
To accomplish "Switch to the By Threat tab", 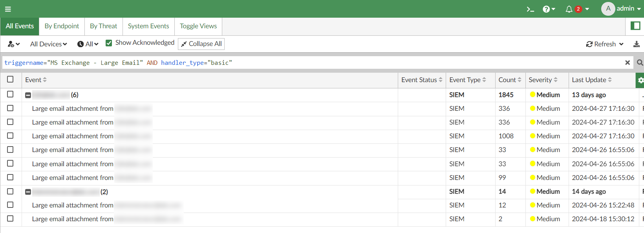I will point(103,26).
